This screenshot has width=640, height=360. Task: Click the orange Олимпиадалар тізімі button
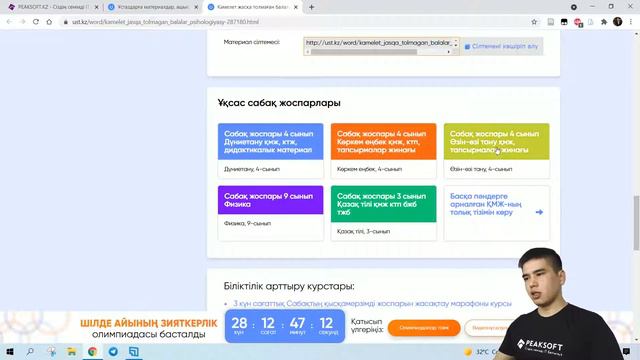click(424, 328)
